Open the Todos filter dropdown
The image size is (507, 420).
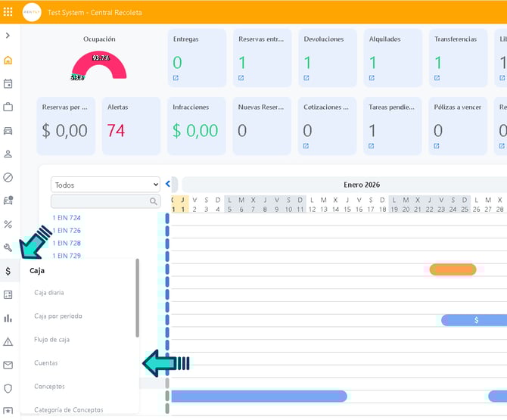(x=105, y=185)
